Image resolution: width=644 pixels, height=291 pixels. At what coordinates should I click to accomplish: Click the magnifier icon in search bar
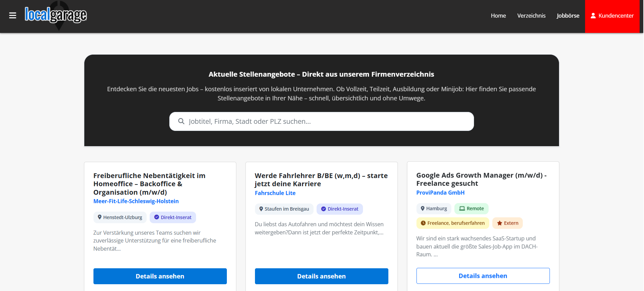(181, 121)
